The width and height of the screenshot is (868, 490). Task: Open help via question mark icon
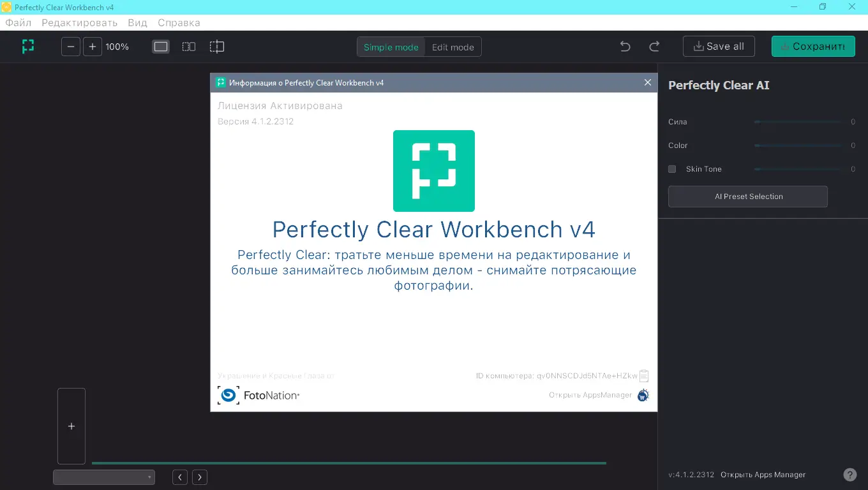tap(850, 475)
